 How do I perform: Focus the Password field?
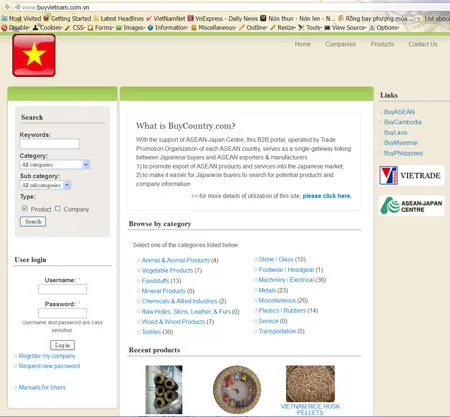(x=62, y=313)
